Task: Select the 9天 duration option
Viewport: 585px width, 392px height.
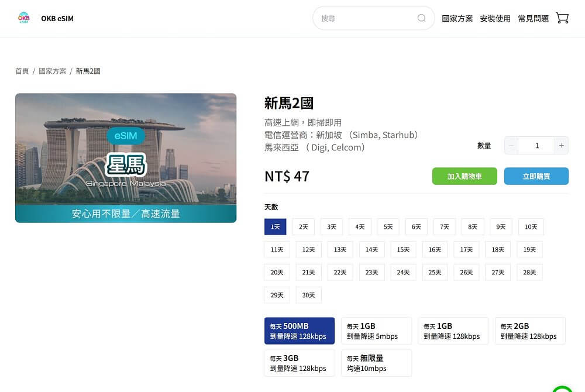Action: coord(501,227)
